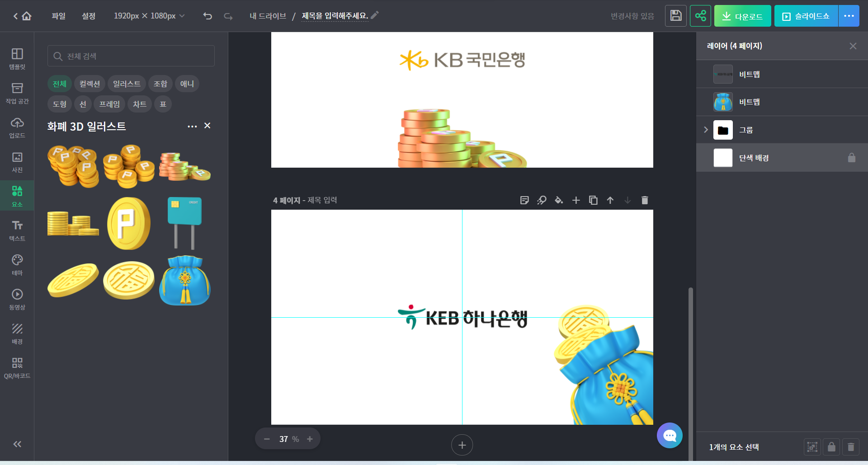Open more options next to 슬라이드쇼
This screenshot has height=465, width=868.
[x=849, y=16]
